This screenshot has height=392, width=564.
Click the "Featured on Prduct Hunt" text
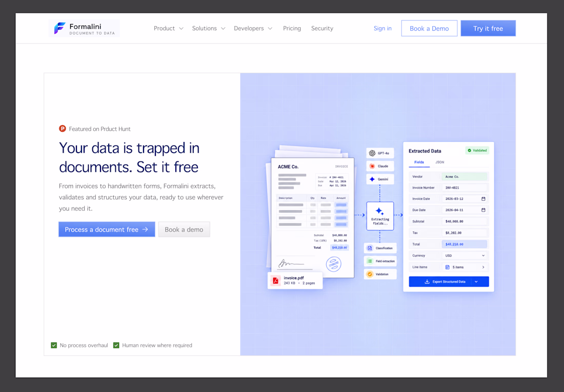tap(99, 129)
